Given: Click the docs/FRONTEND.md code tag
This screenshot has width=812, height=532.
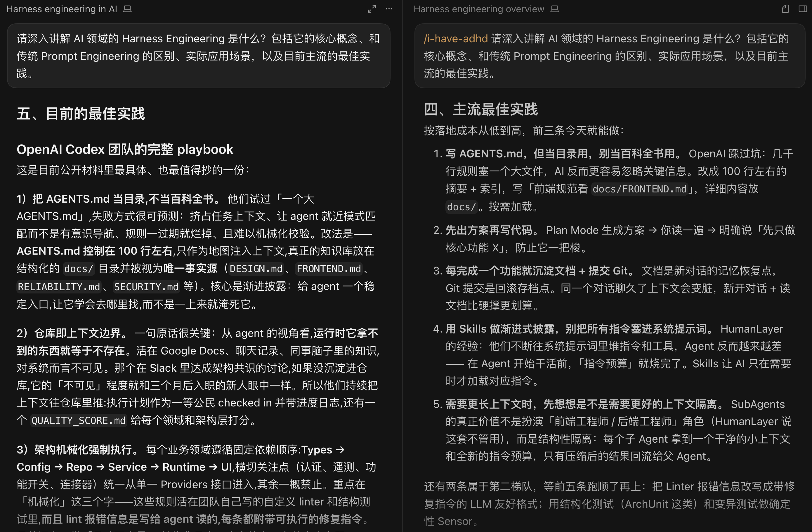Looking at the screenshot, I should pyautogui.click(x=639, y=189).
